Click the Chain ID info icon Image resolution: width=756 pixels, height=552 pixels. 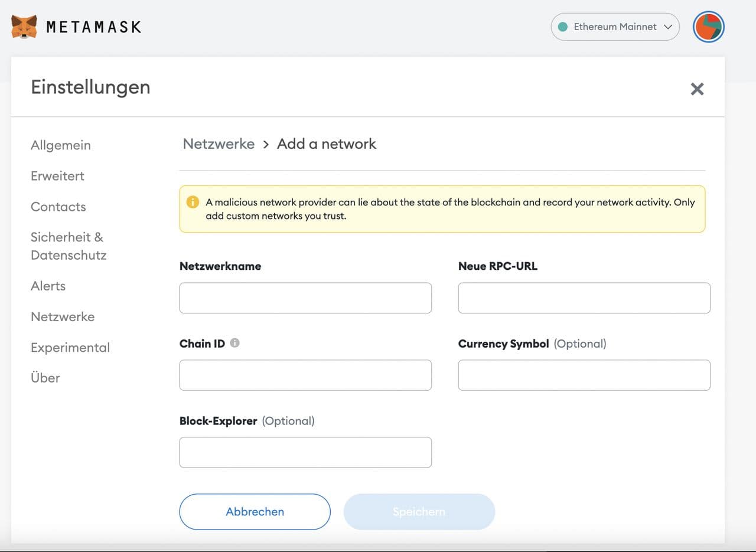234,343
